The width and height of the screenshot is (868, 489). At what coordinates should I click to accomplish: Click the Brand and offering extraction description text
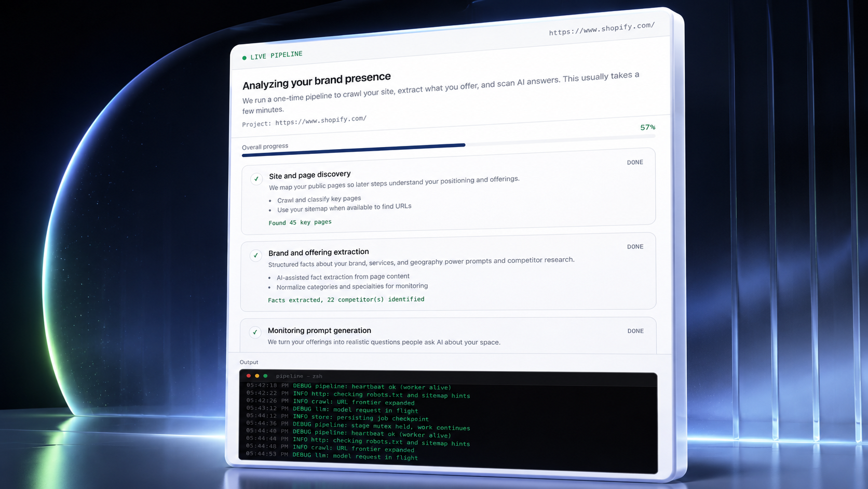(421, 262)
